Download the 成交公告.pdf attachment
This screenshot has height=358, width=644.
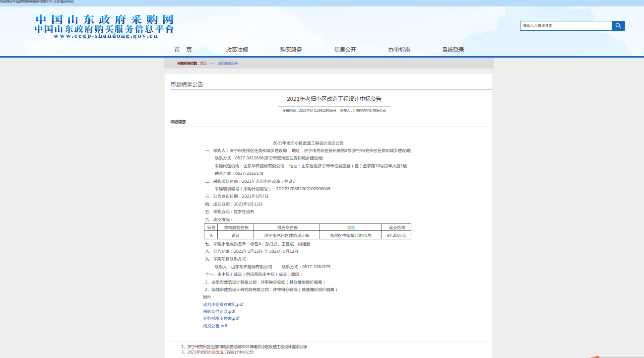(215, 326)
